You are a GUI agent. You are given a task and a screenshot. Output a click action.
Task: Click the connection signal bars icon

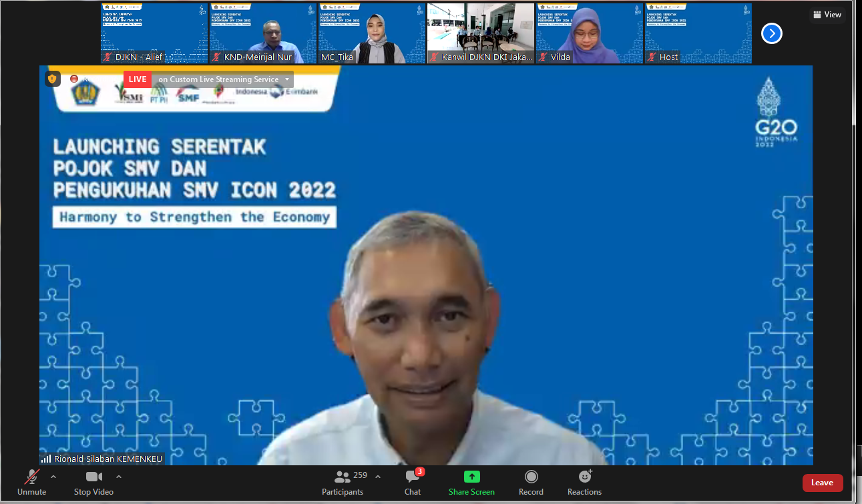[46, 459]
